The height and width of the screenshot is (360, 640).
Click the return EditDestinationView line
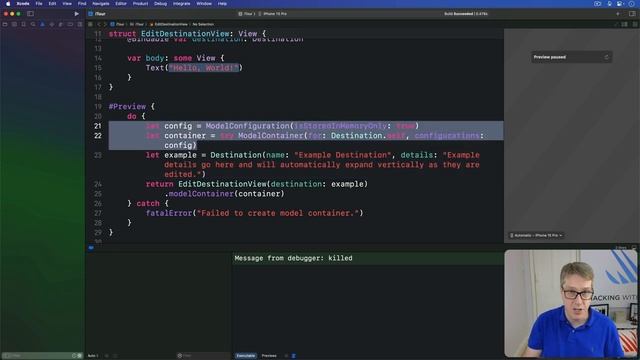[257, 184]
